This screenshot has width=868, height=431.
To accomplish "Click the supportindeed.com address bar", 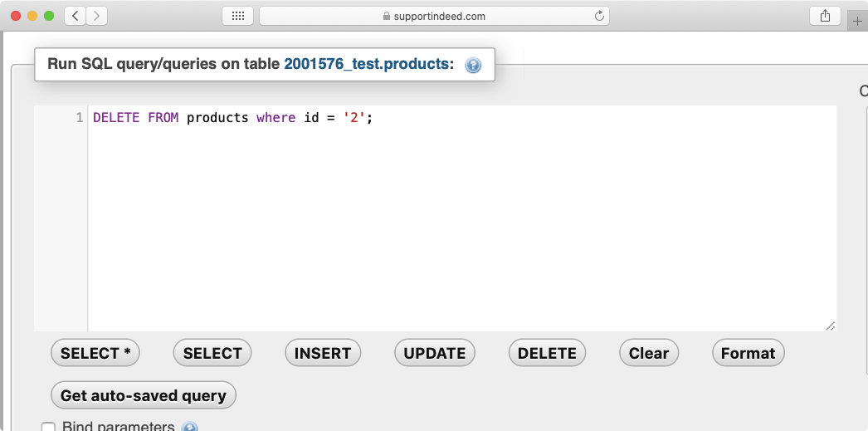I will pyautogui.click(x=434, y=16).
